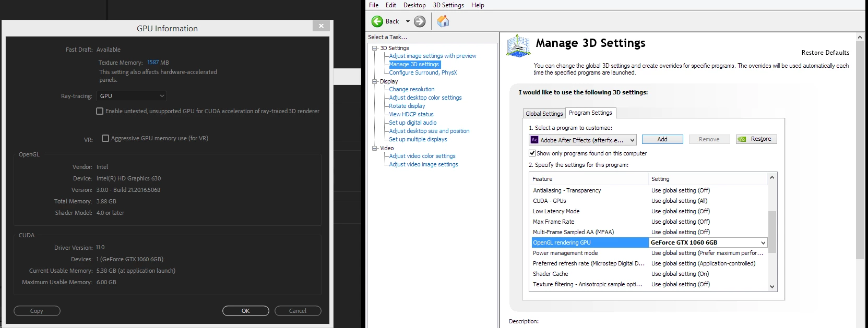Click the Feature column header
The width and height of the screenshot is (868, 328).
pyautogui.click(x=589, y=179)
